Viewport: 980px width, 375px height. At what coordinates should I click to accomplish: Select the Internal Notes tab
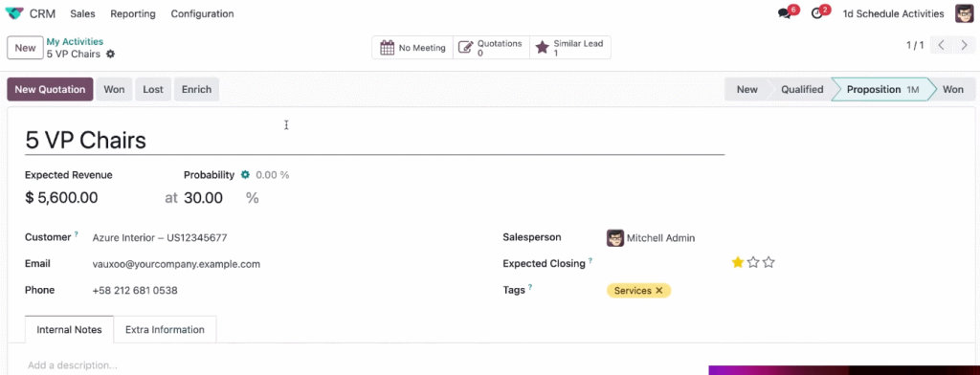pyautogui.click(x=69, y=329)
